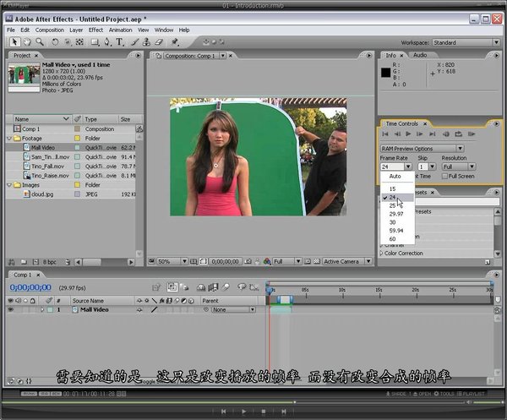
Task: Jump to first frame in Time Controls
Action: coord(386,134)
